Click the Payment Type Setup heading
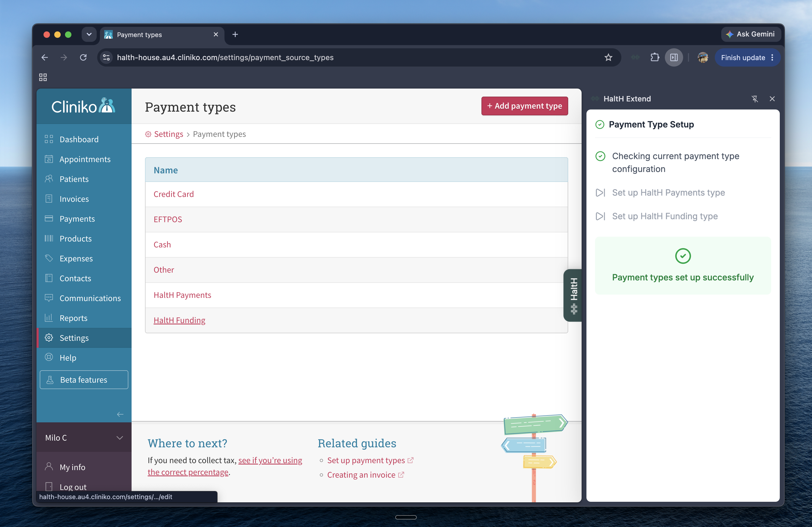This screenshot has width=812, height=527. coord(651,125)
